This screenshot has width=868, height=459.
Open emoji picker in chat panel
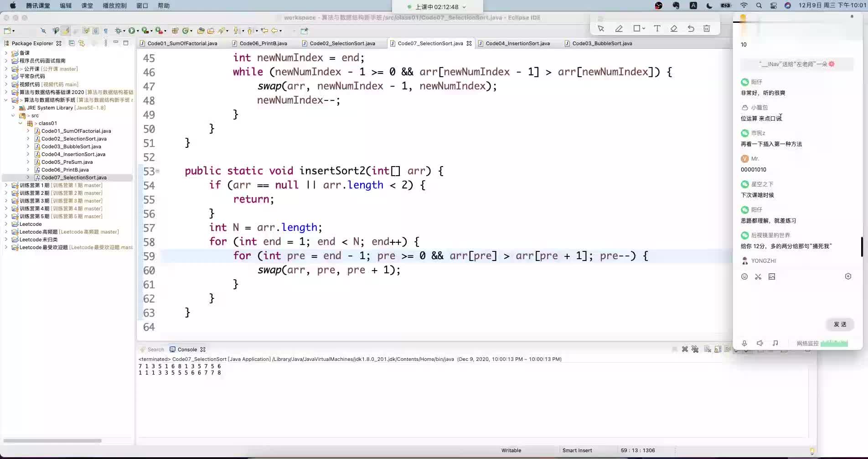coord(744,276)
